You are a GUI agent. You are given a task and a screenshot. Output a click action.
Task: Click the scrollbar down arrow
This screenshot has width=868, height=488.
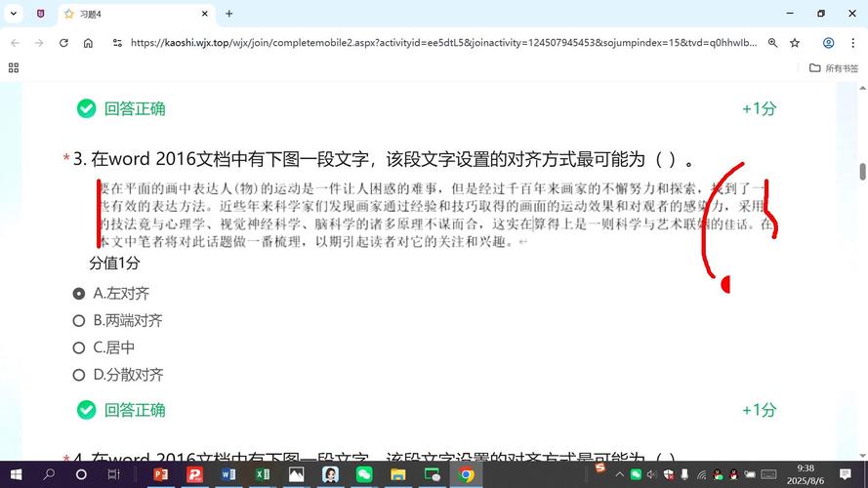(862, 456)
